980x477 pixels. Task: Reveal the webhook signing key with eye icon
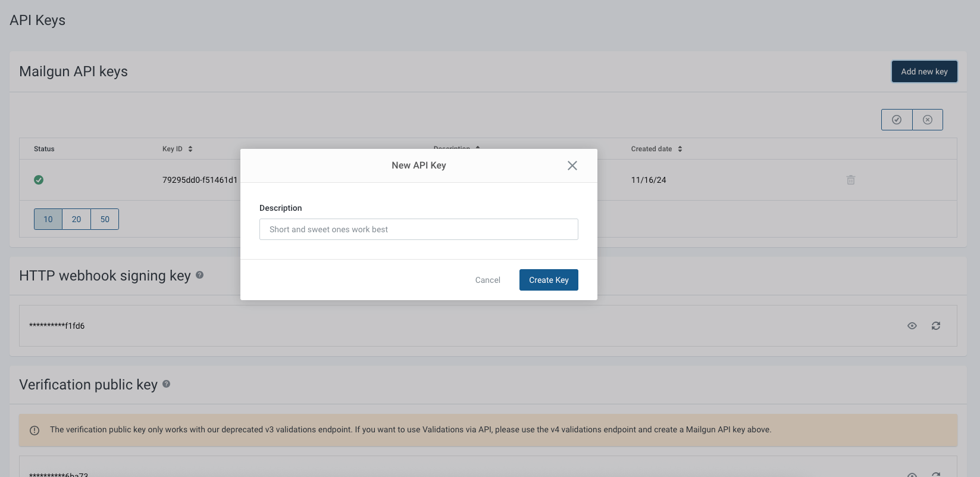point(912,326)
